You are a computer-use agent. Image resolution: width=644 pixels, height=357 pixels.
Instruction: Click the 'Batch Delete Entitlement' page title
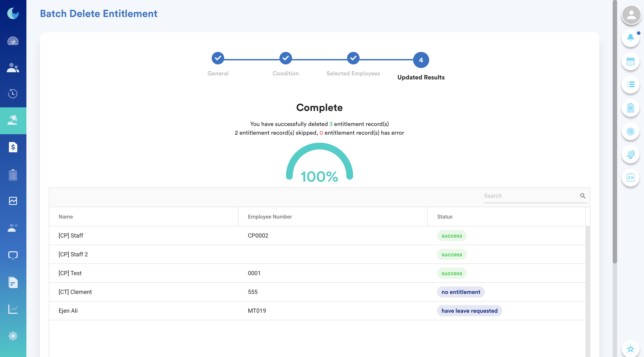98,13
